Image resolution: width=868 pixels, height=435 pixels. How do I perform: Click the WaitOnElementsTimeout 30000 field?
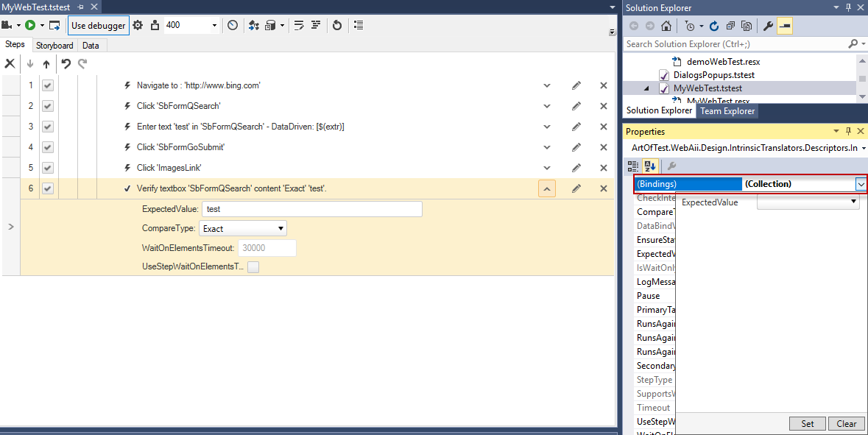(267, 248)
